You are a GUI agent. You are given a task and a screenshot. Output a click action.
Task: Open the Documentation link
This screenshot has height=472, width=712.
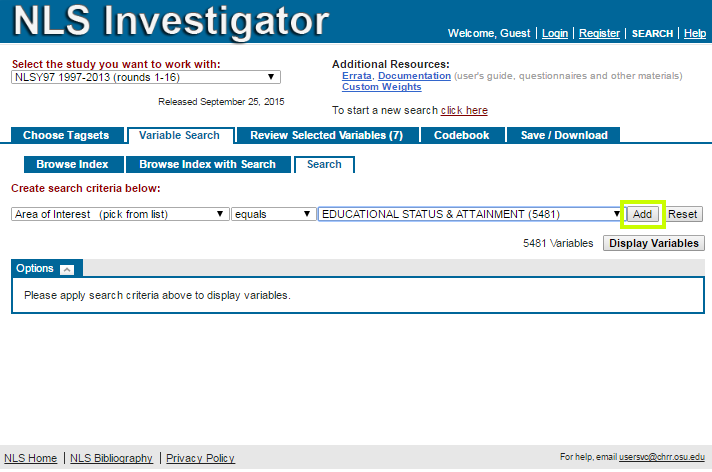(414, 76)
